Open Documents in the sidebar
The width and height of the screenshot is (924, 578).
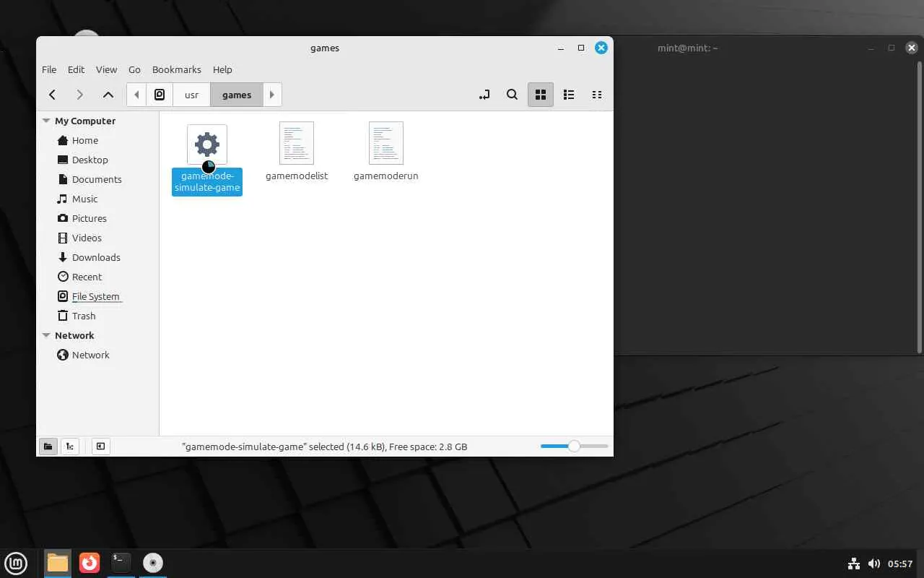pos(97,179)
